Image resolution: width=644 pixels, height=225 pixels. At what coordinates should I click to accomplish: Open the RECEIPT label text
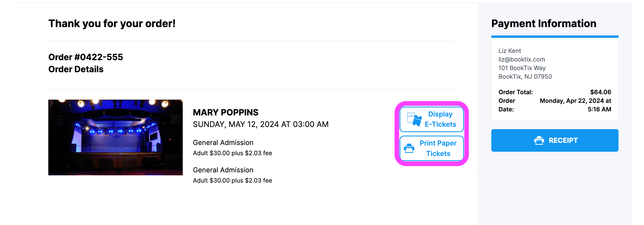[x=563, y=140]
